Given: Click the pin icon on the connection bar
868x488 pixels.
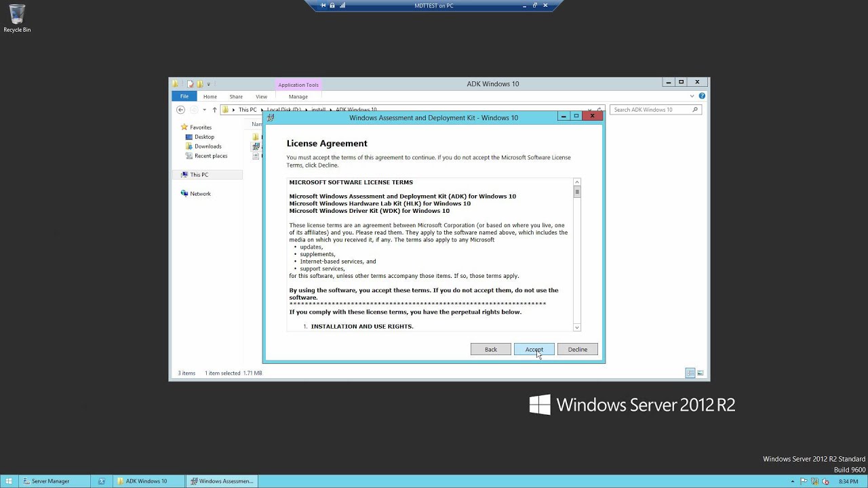Looking at the screenshot, I should coord(323,5).
